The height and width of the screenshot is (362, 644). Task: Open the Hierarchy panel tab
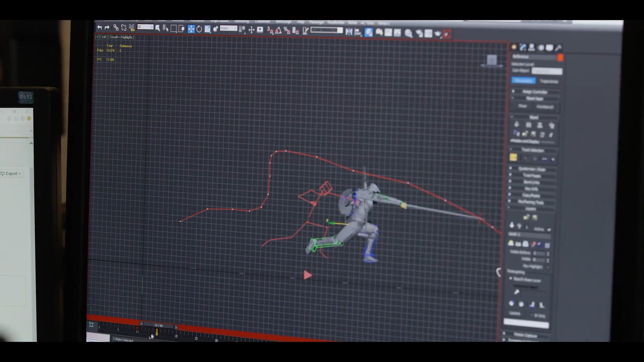(532, 48)
